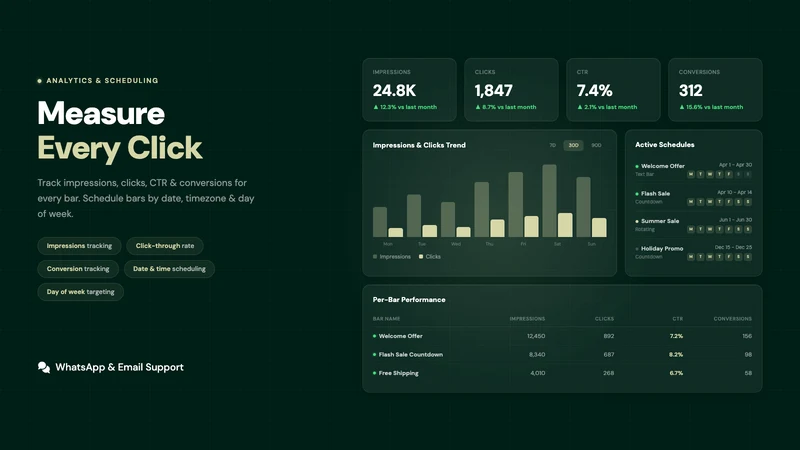Click the 'Holiday Promo' schedule name

tap(662, 249)
